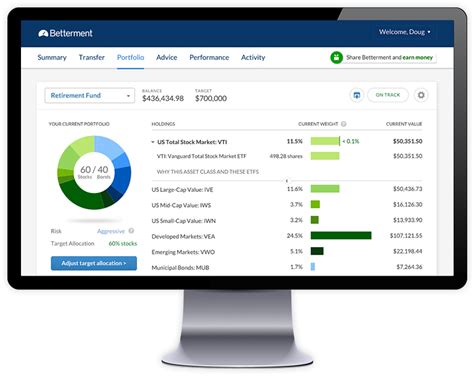The image size is (474, 376).
Task: Open the Performance tab
Action: tap(209, 57)
